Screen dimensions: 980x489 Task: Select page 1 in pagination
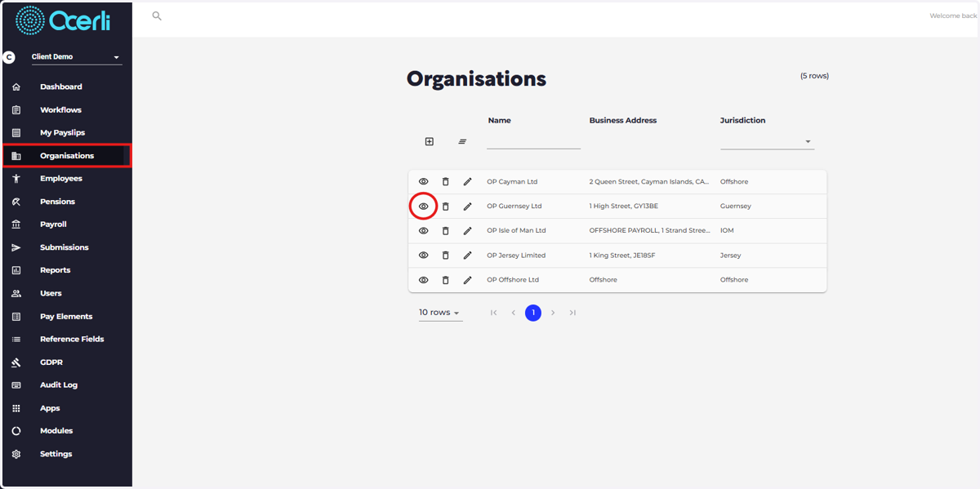coord(533,313)
